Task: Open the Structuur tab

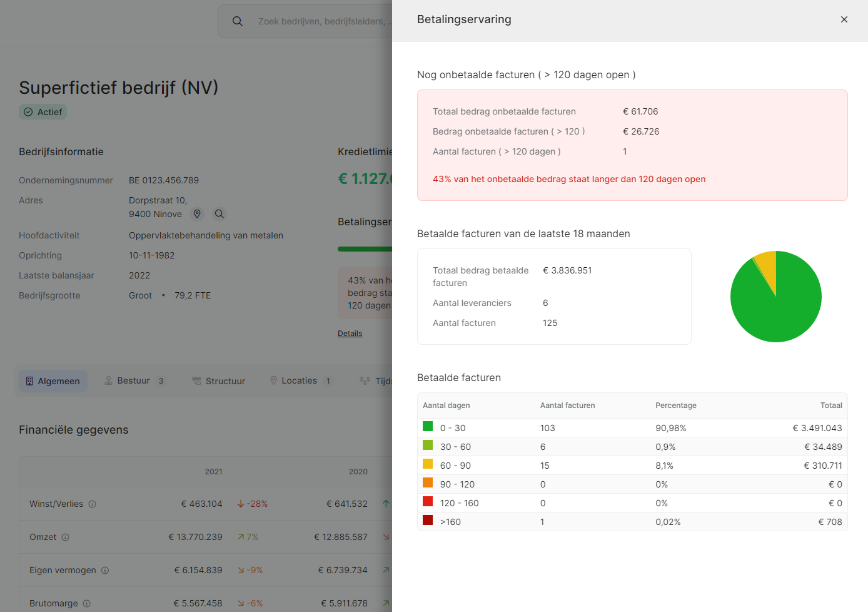Action: coord(218,381)
